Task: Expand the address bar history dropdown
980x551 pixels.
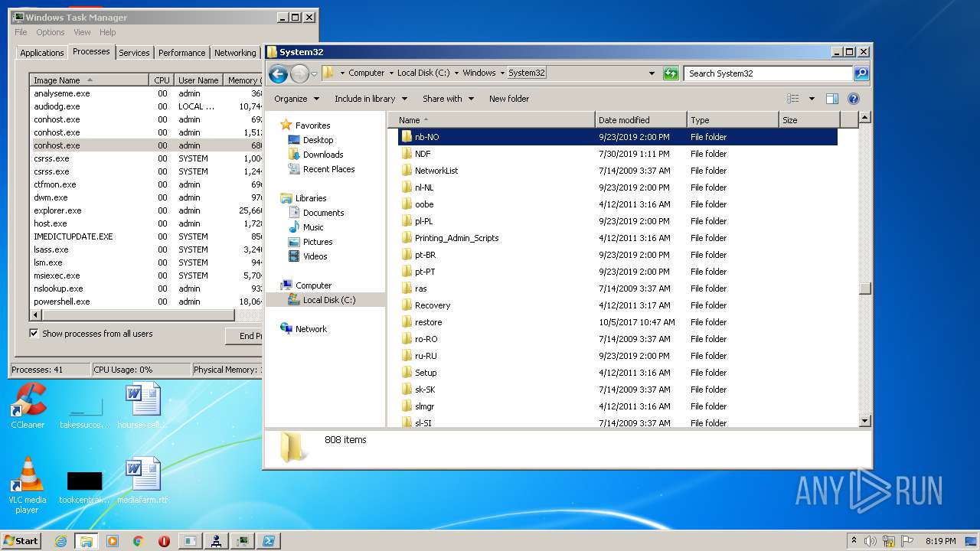Action: coord(652,73)
